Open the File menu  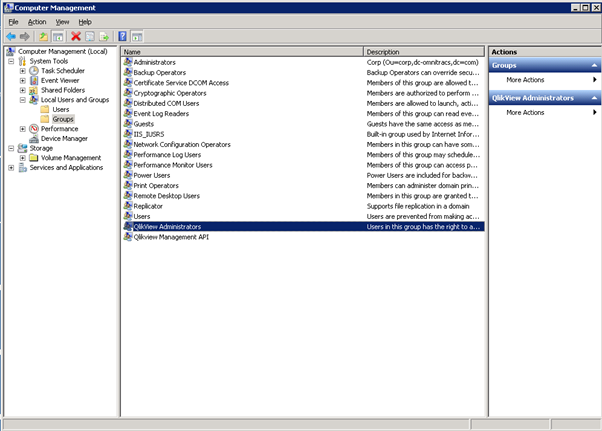pyautogui.click(x=13, y=22)
